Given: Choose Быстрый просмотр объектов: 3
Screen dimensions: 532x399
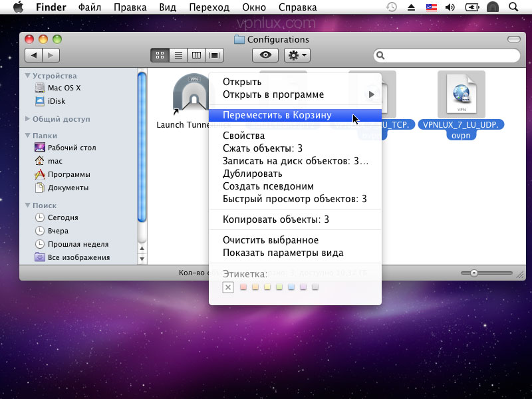Looking at the screenshot, I should (x=295, y=199).
